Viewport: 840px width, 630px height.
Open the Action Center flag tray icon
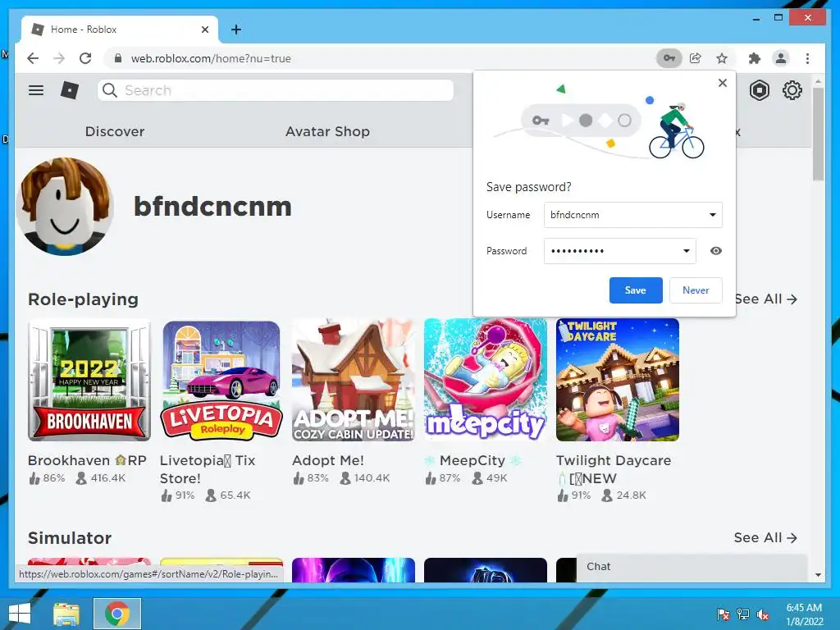pos(723,614)
